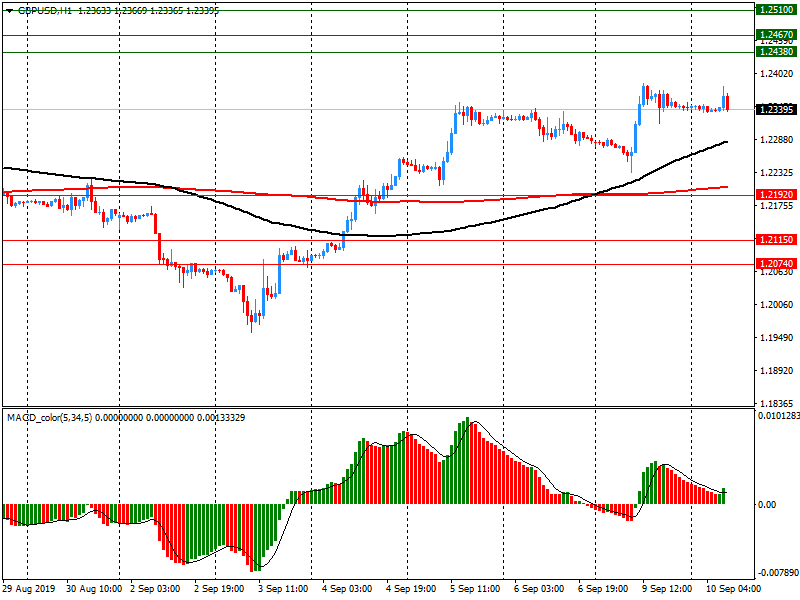800x600 pixels.
Task: Click the -0.007890 MACD scale value
Action: 778,572
